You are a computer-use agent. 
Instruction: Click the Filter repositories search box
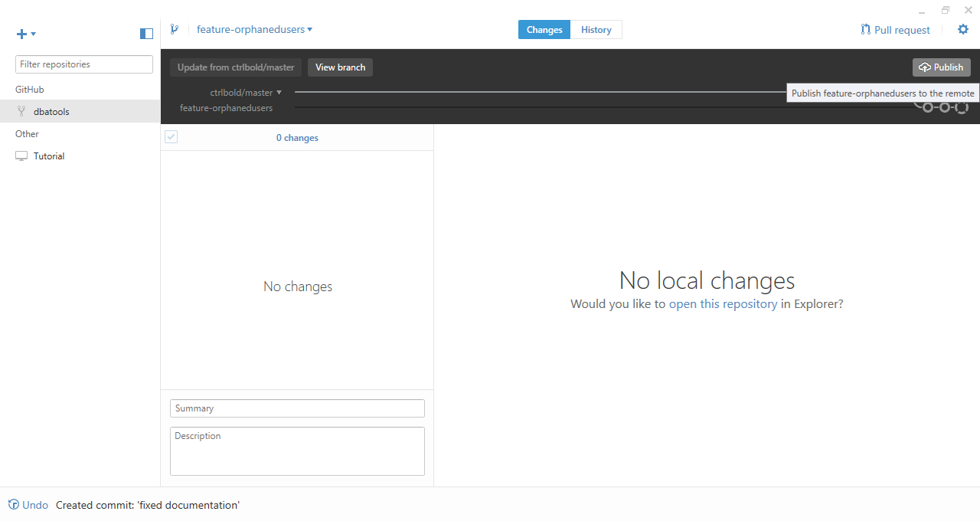(x=84, y=64)
